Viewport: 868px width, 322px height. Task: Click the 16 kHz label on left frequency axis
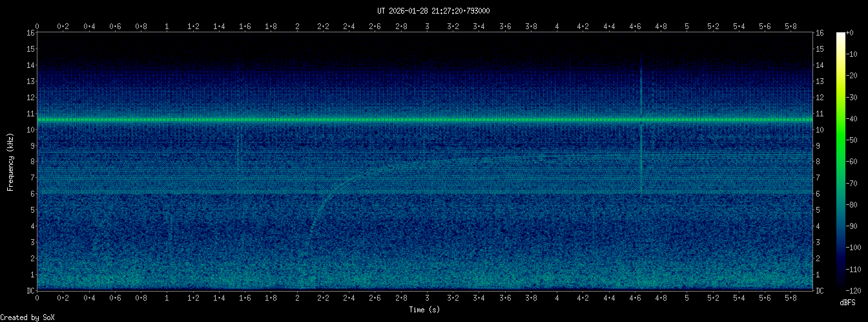30,33
